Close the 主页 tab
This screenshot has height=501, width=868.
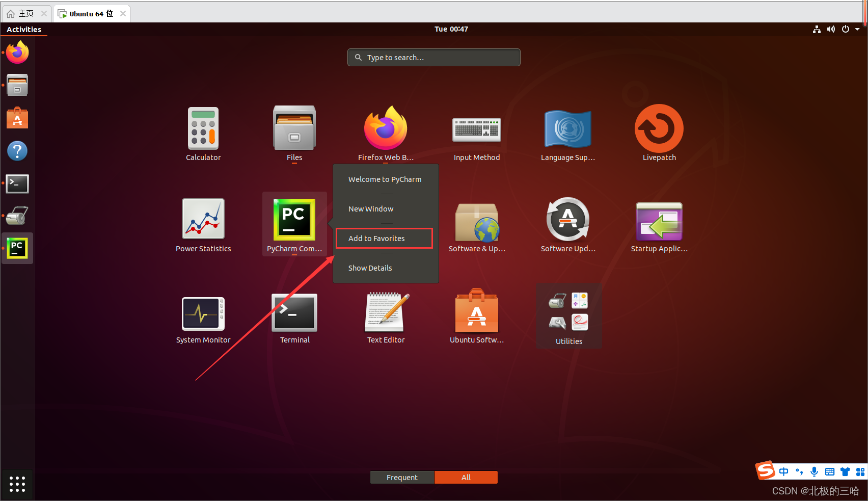tap(44, 14)
